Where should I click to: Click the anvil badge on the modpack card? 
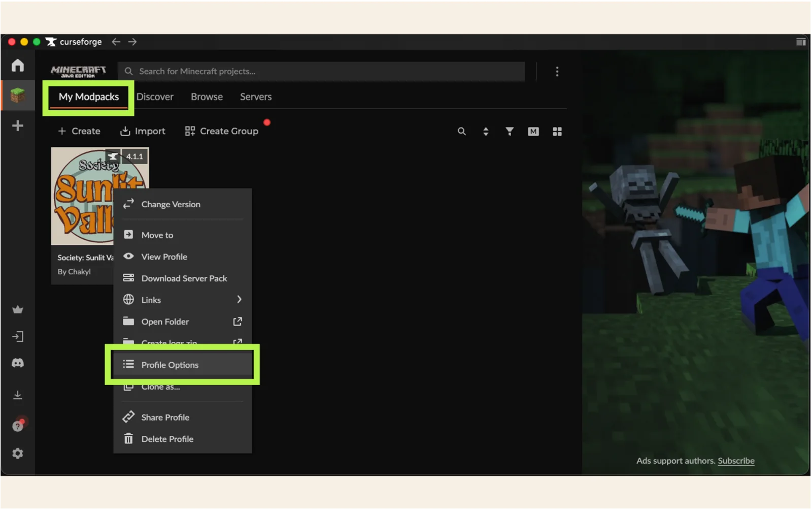tap(113, 156)
